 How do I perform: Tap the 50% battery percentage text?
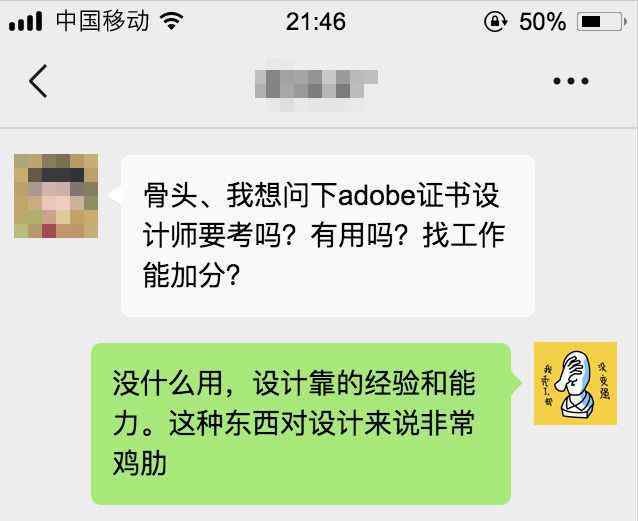(x=542, y=21)
